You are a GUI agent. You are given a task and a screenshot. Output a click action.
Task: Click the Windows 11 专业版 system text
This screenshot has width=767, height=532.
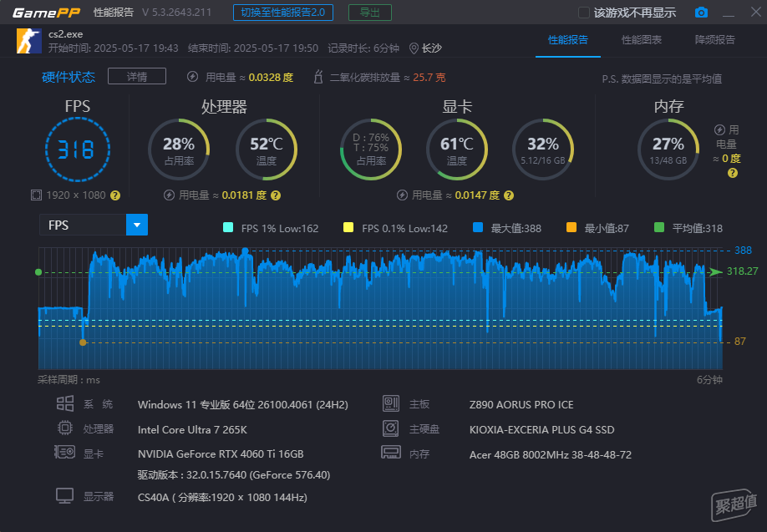[x=243, y=405]
